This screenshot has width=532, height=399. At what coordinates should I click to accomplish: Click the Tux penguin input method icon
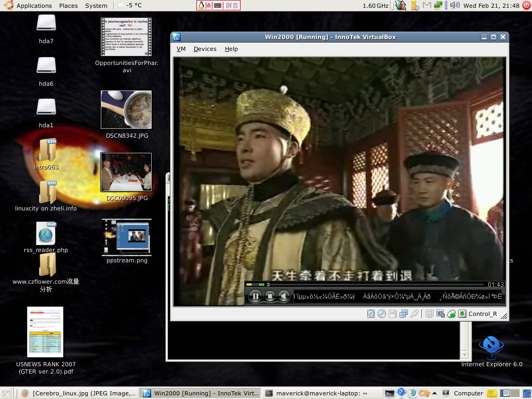point(201,5)
